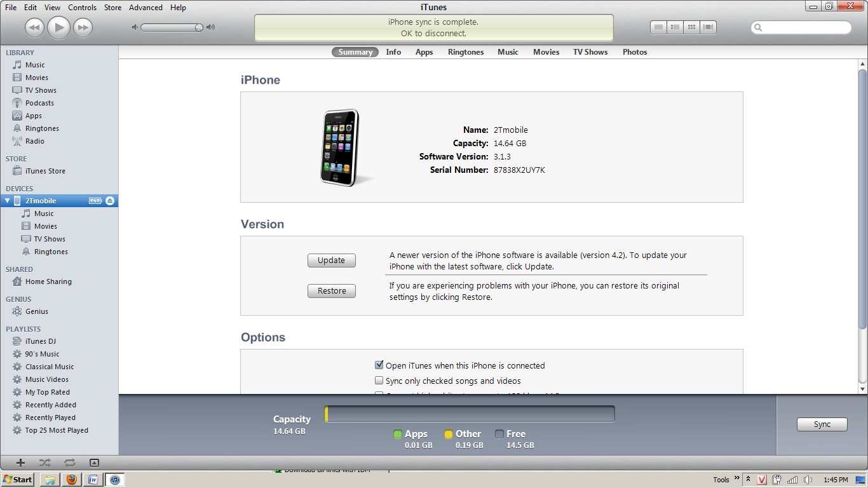Add a new playlist with plus button
The image size is (868, 488).
click(20, 463)
